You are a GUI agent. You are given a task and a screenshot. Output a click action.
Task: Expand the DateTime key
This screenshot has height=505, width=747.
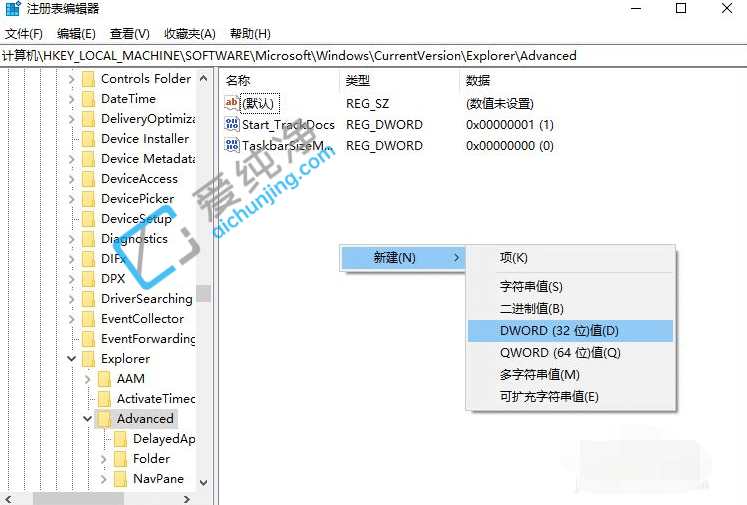[x=71, y=99]
